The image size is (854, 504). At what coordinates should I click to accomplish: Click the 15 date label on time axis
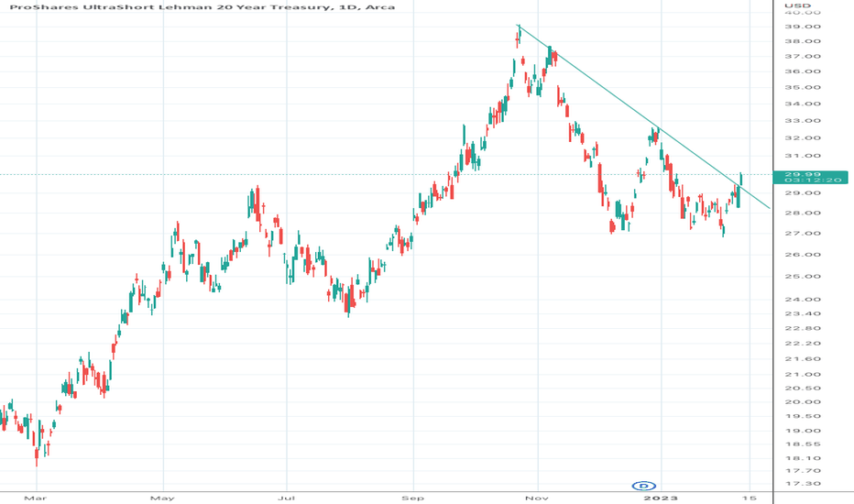click(x=750, y=498)
